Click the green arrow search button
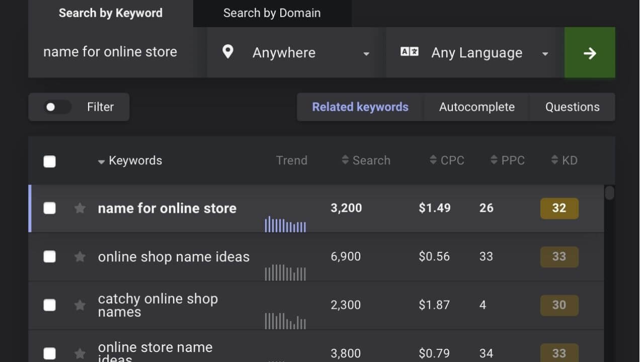The width and height of the screenshot is (644, 362). (590, 53)
